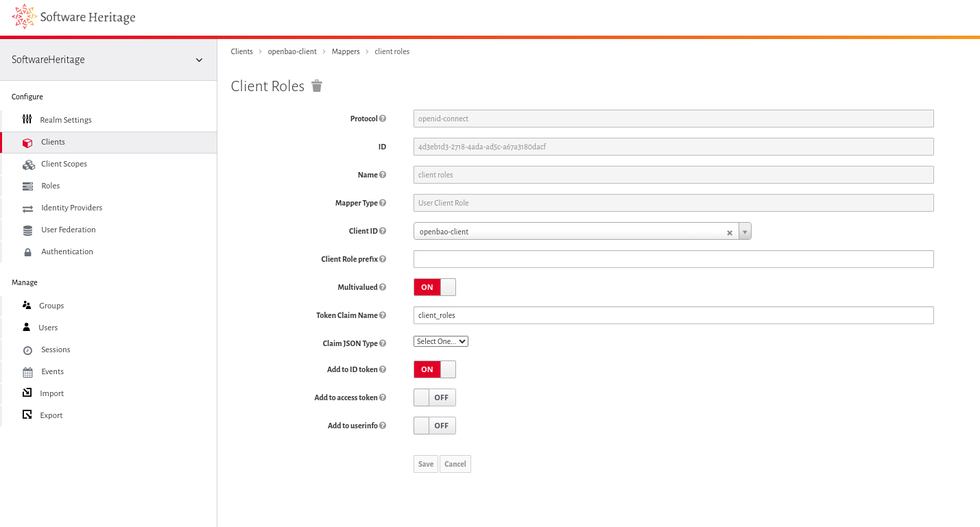
Task: Select the Authentication lock icon
Action: (27, 252)
